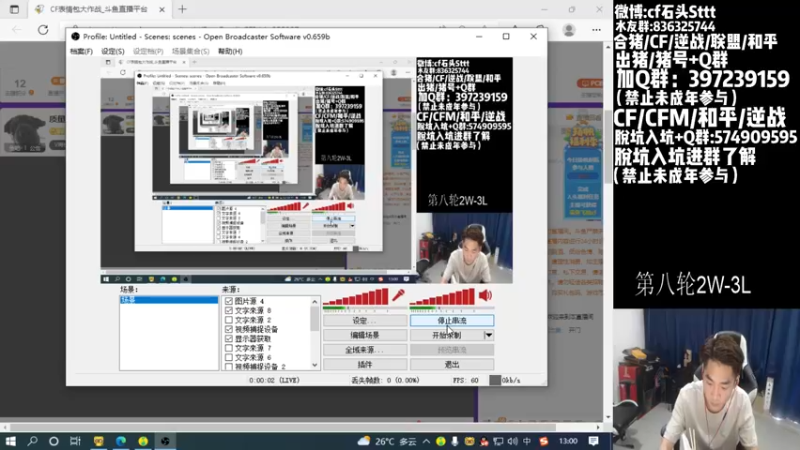800x450 pixels.
Task: Open the notification center icon
Action: coord(593,441)
